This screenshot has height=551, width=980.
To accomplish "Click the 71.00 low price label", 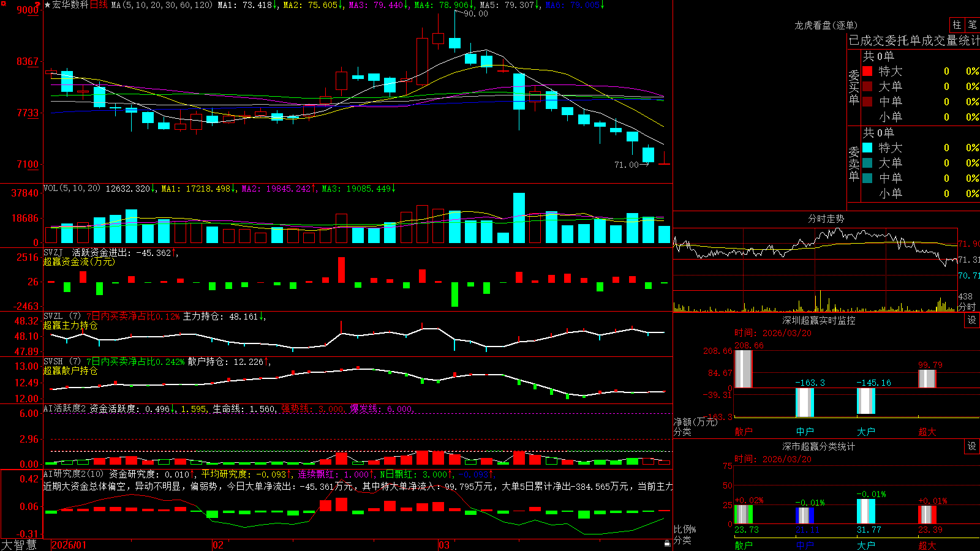I will [x=627, y=165].
